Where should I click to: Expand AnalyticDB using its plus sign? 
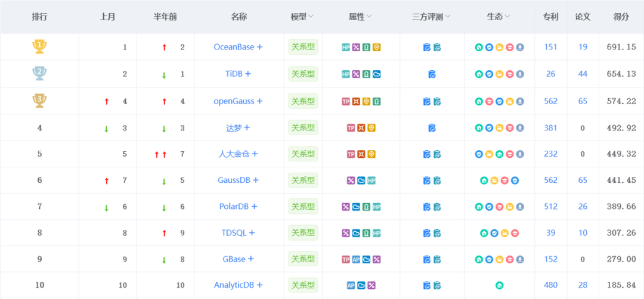pos(259,285)
